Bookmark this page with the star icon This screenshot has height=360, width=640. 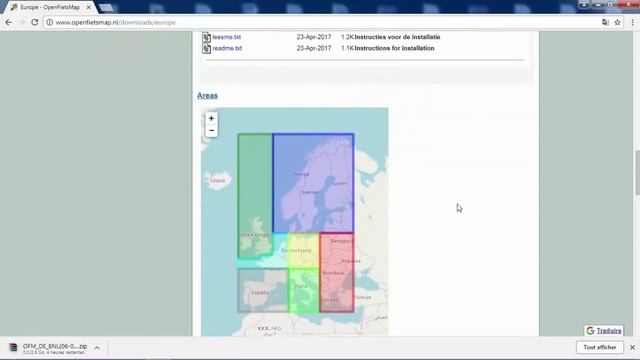pyautogui.click(x=618, y=22)
